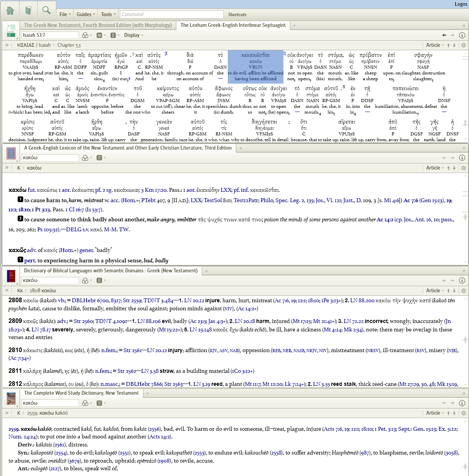Expand contents pane in Dictionary of Biblical Languages panel
Viewport: 469px width, 476px height.
(x=7, y=291)
